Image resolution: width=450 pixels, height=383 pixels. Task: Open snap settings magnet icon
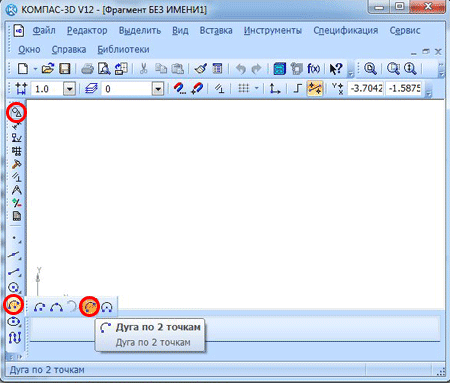[180, 89]
